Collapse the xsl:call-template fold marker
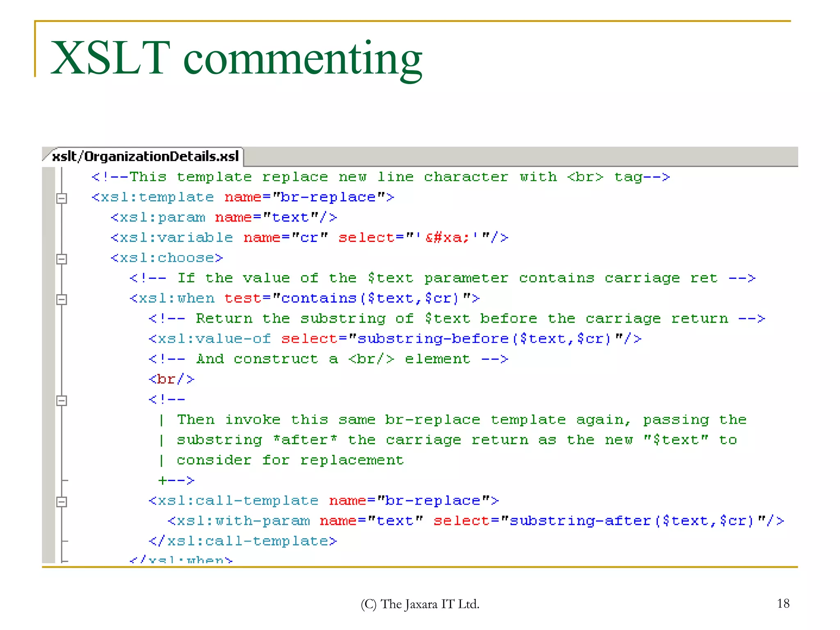The height and width of the screenshot is (630, 840). point(62,502)
